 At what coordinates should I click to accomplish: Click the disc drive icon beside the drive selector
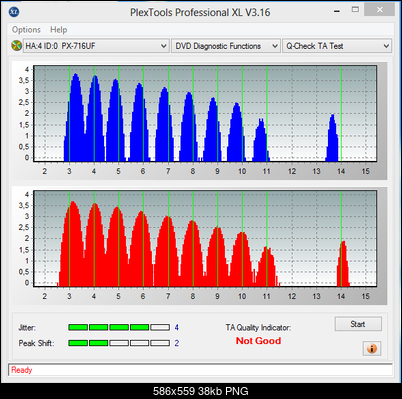pos(16,45)
